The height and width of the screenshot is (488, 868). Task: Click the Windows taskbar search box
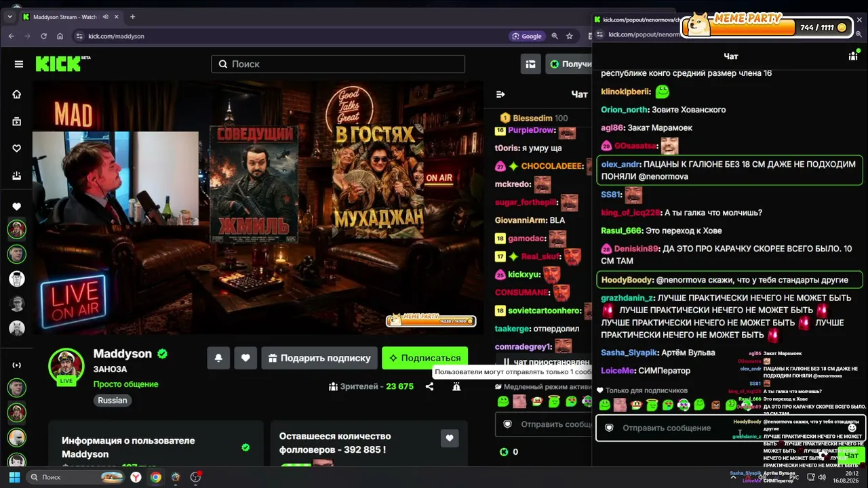point(77,477)
